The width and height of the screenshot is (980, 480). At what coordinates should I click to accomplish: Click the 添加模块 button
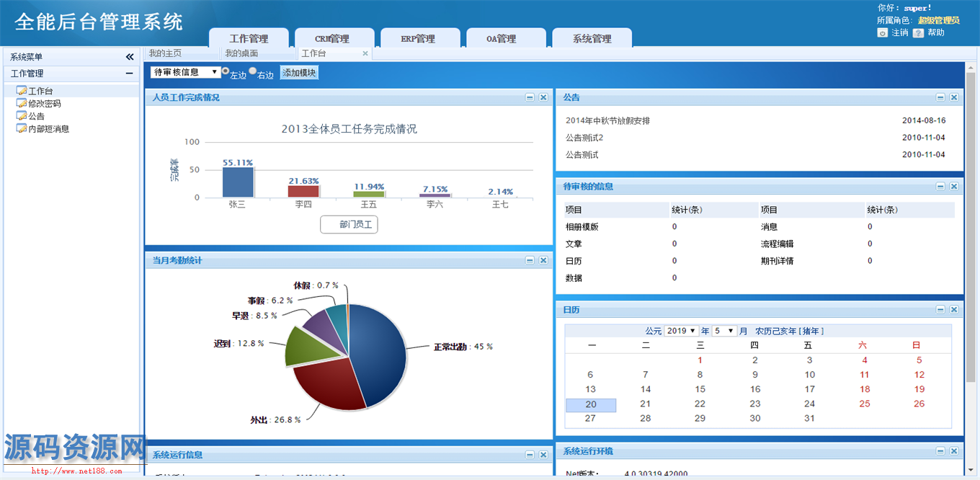(x=299, y=73)
